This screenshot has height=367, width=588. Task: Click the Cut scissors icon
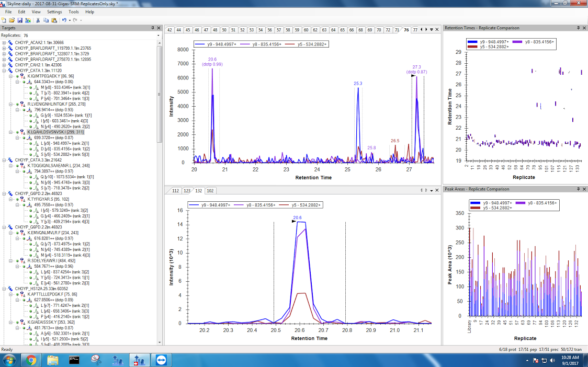[38, 20]
